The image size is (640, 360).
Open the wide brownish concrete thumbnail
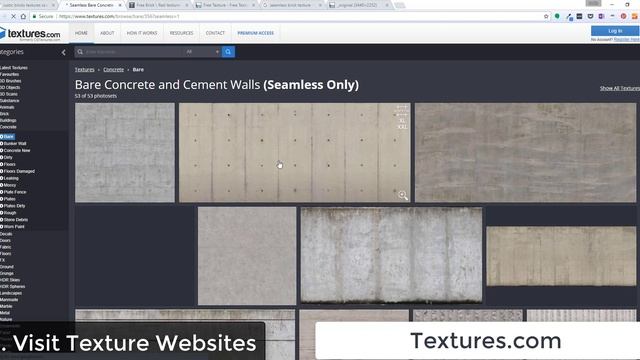[525, 153]
